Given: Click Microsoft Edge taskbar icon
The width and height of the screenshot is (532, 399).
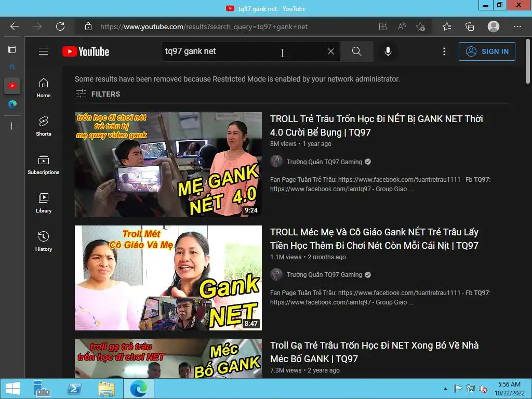Looking at the screenshot, I should click(138, 389).
